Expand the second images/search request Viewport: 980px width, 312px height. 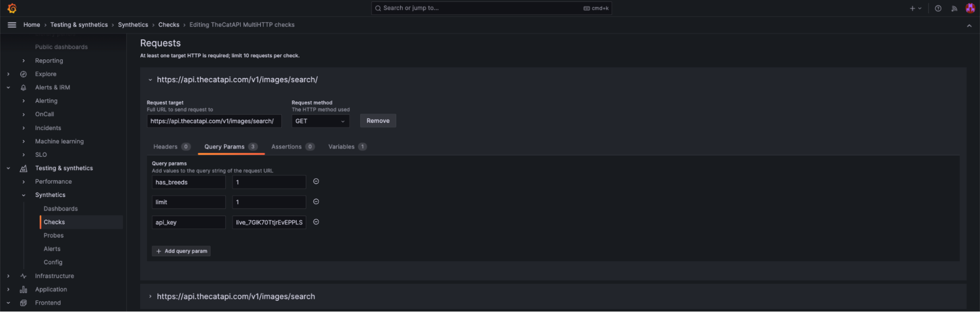(x=150, y=297)
